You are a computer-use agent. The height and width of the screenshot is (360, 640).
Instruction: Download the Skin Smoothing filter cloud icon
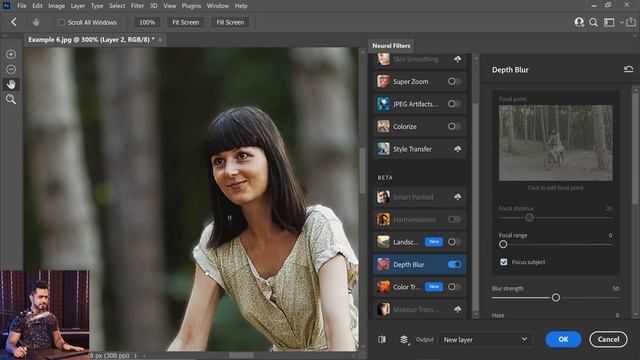tap(457, 59)
